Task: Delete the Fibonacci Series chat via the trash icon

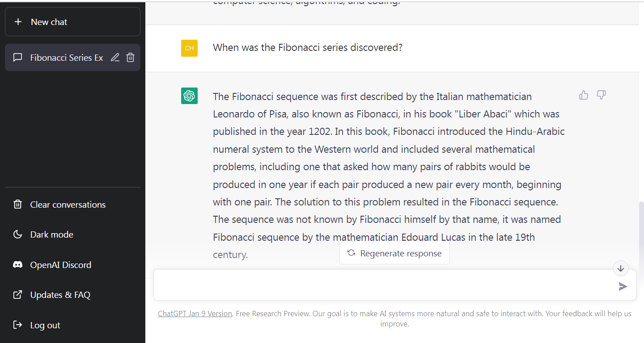Action: pos(130,58)
